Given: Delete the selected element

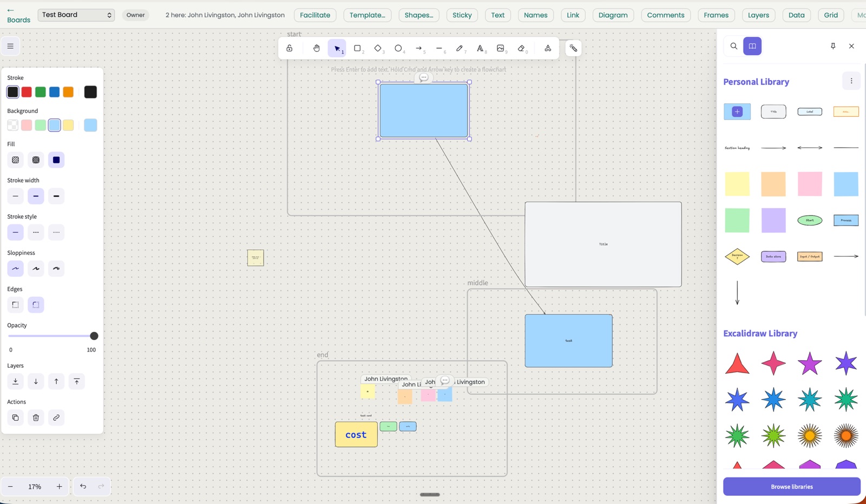Looking at the screenshot, I should 36,417.
